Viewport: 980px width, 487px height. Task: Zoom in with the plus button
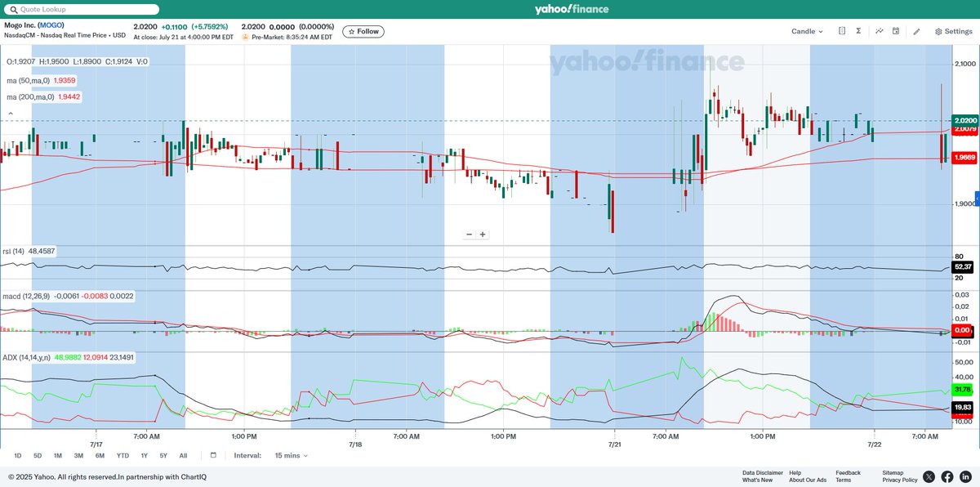click(x=483, y=235)
